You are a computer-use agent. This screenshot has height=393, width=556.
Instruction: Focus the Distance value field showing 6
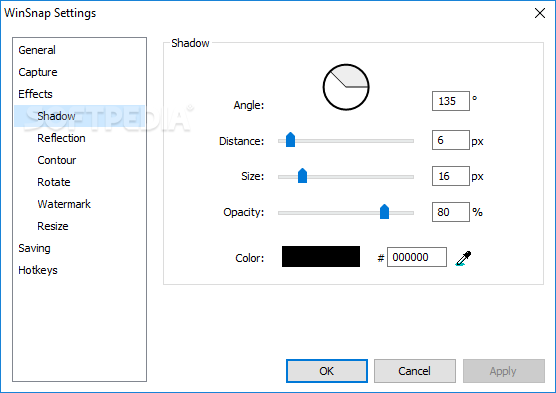pyautogui.click(x=451, y=140)
